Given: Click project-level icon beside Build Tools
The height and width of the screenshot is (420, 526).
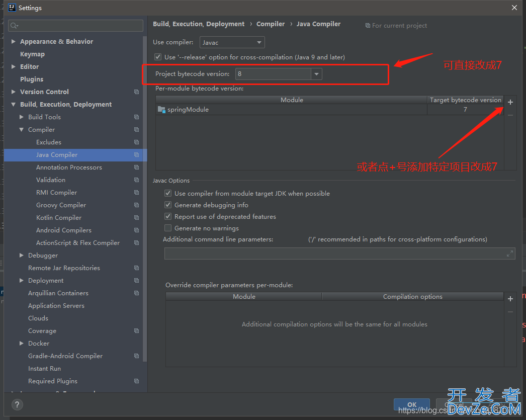Looking at the screenshot, I should (x=137, y=117).
